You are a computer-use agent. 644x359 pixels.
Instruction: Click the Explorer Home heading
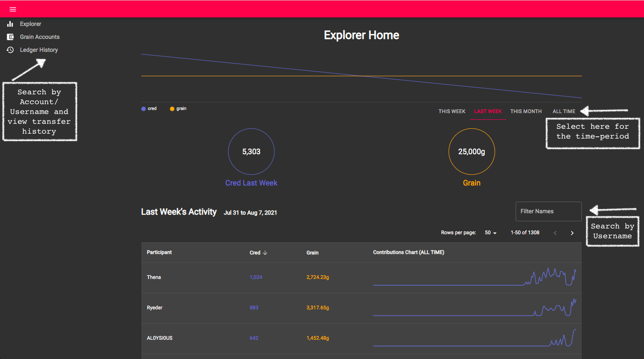click(361, 35)
